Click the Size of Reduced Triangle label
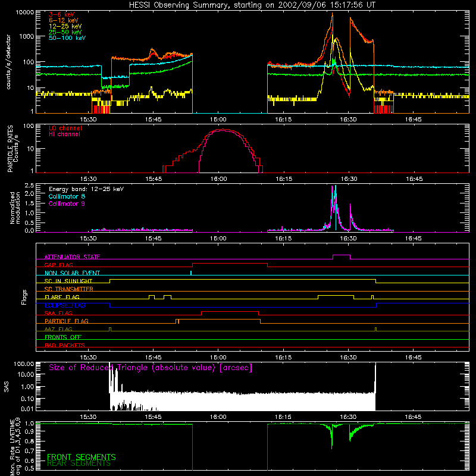 click(x=151, y=368)
